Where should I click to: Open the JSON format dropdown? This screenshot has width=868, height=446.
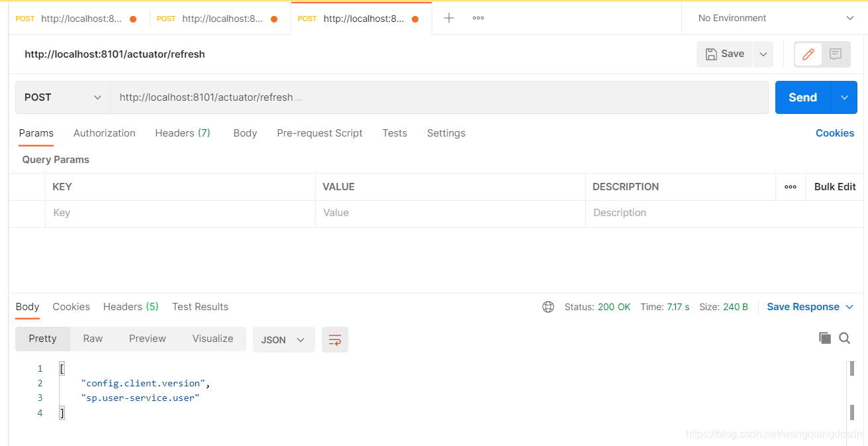tap(283, 339)
